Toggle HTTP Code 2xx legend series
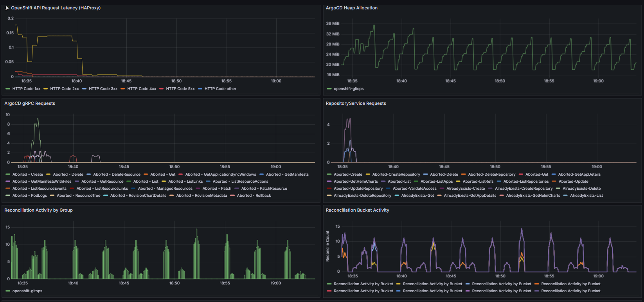This screenshot has height=302, width=644. pos(64,89)
